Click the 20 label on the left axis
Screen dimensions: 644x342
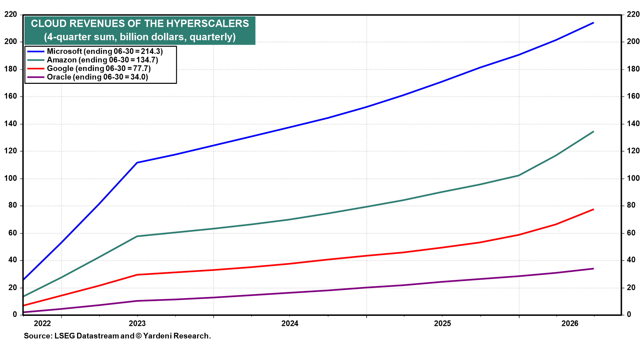pos(12,288)
